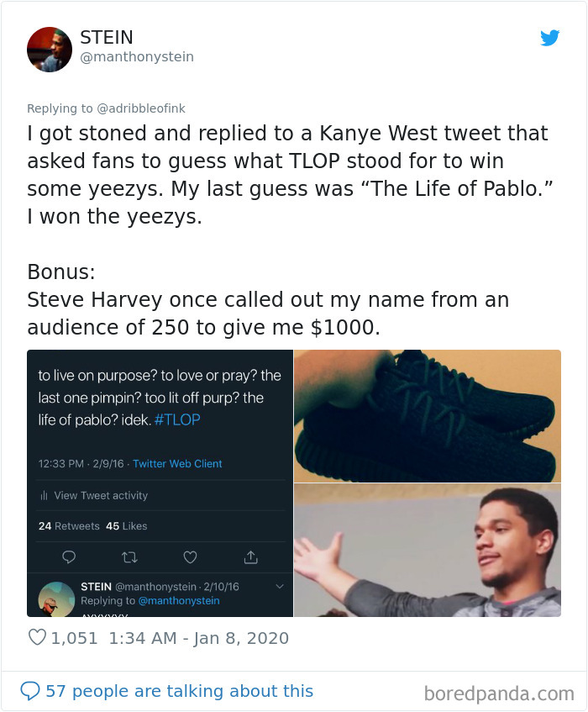
Task: Click the heart icon in embedded tweet
Action: pyautogui.click(x=190, y=556)
